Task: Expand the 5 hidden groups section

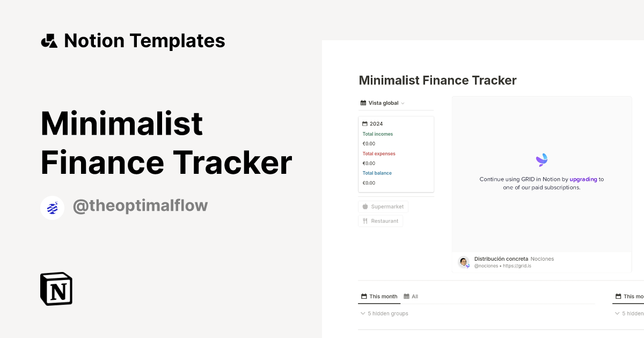Action: 384,313
